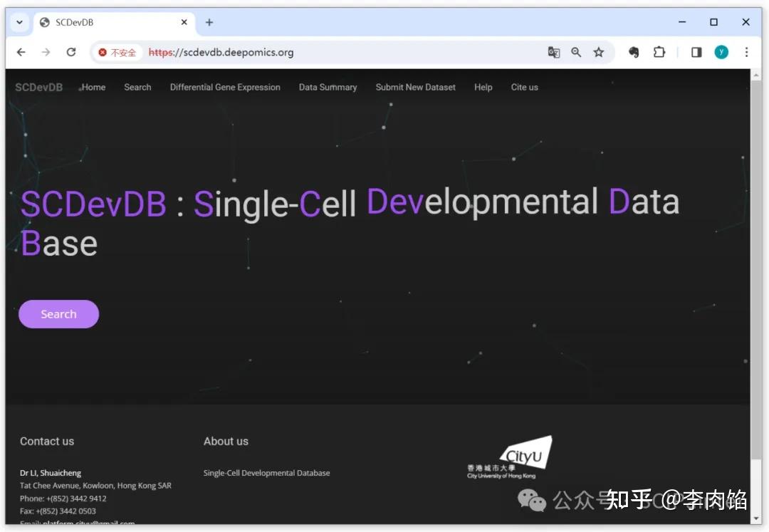769x532 pixels.
Task: Open the tab search chevron
Action: [19, 22]
